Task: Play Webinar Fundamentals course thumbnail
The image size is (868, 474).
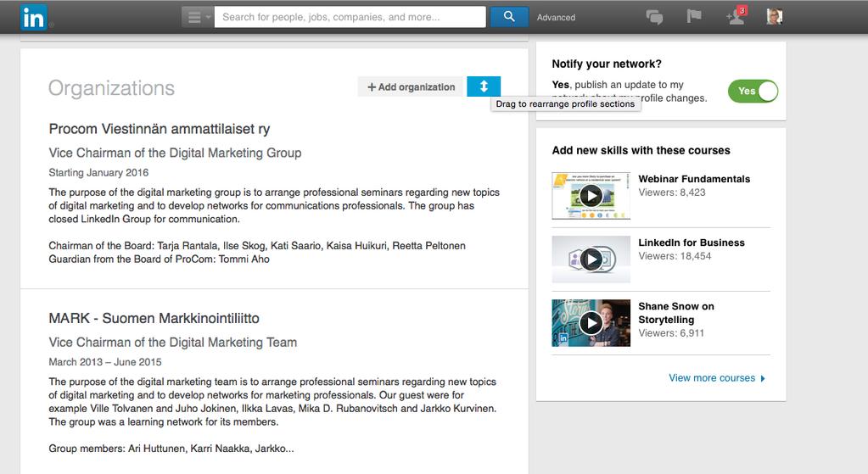Action: tap(591, 196)
